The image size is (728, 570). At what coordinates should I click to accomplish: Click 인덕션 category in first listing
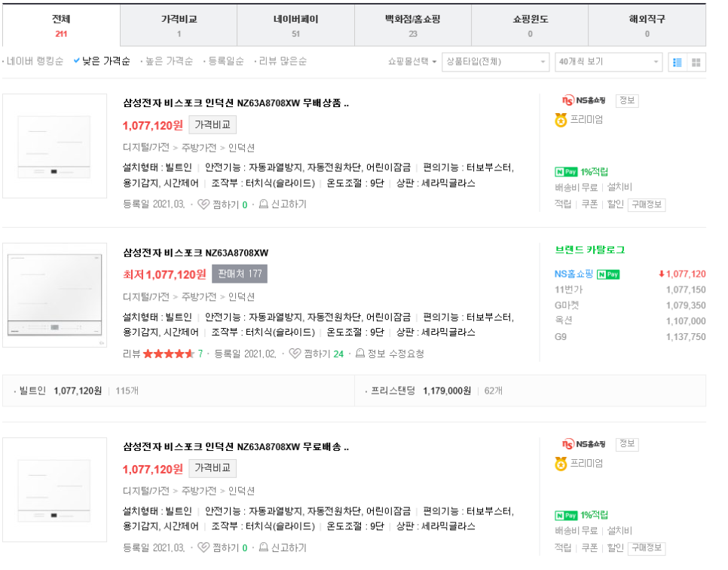(x=241, y=148)
